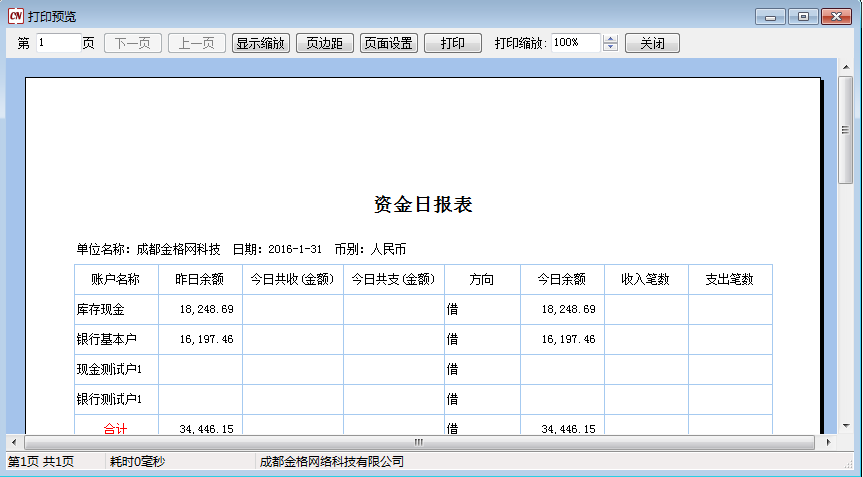Minimize the print preview window
This screenshot has height=477, width=863.
click(x=770, y=16)
